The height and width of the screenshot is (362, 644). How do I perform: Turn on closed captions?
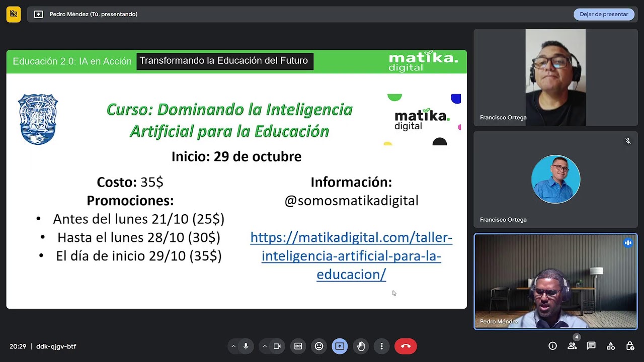pos(298,346)
